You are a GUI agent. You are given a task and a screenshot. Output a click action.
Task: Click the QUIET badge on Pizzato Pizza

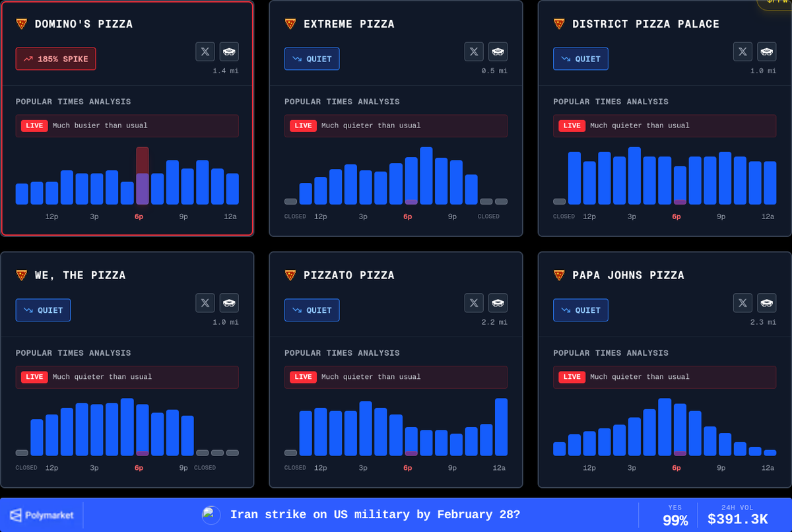pyautogui.click(x=312, y=310)
